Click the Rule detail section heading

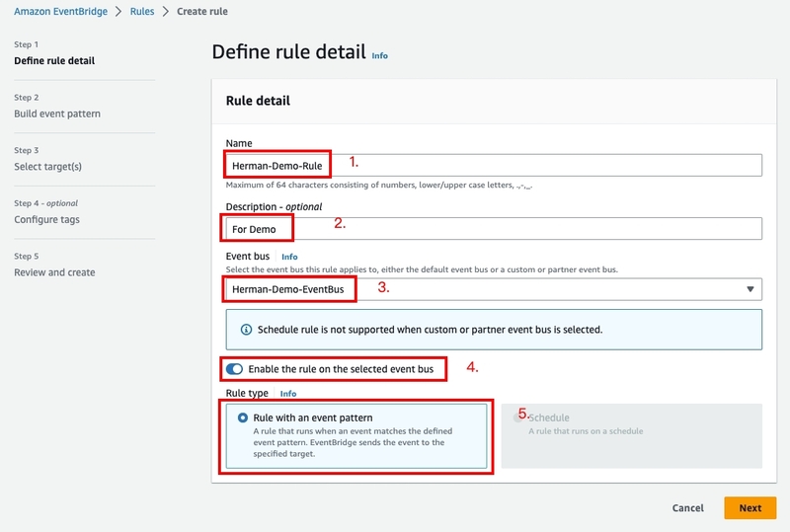coord(258,101)
